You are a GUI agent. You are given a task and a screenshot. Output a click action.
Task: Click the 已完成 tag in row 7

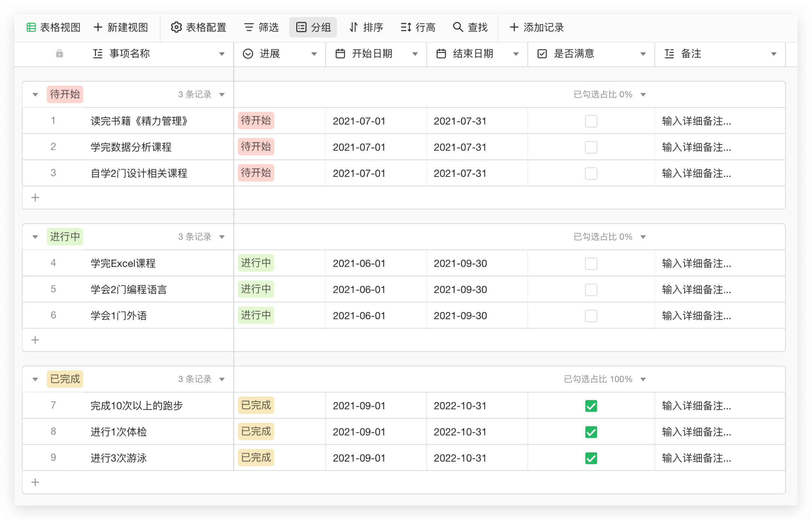click(x=256, y=405)
